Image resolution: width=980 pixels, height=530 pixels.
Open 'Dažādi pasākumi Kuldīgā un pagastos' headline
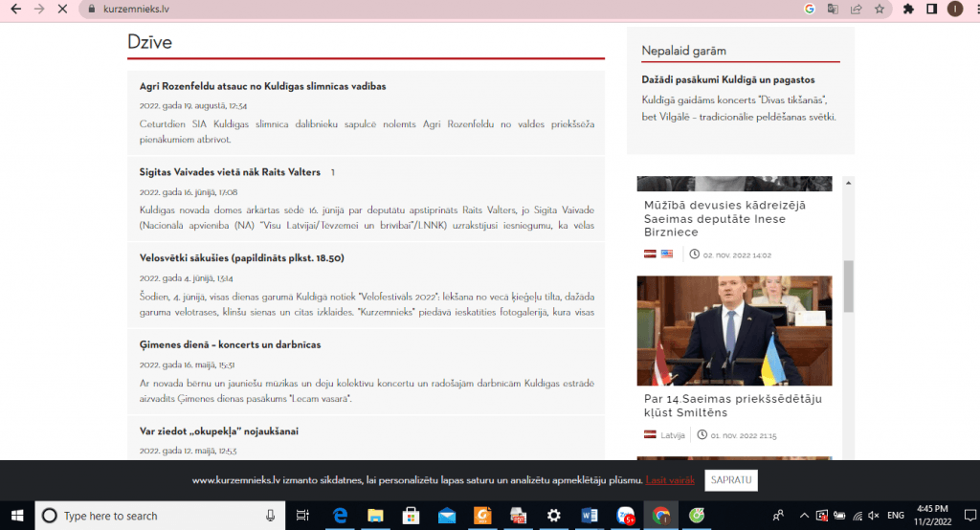tap(728, 80)
